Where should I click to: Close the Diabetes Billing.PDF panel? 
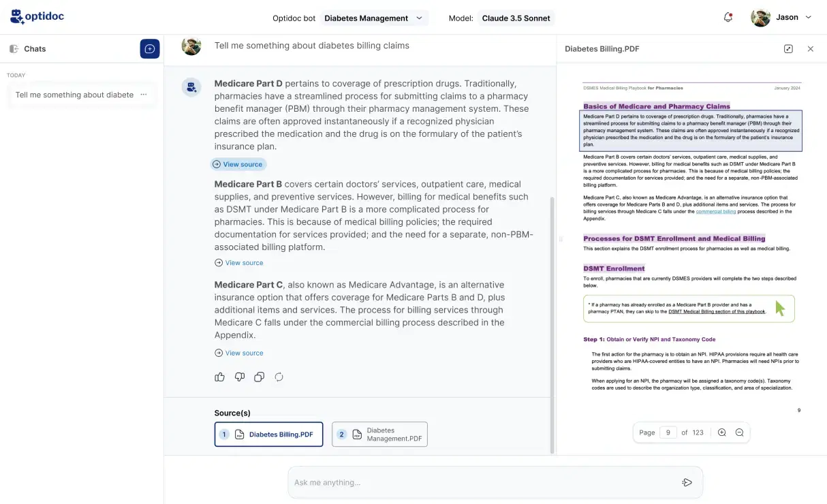[x=811, y=49]
